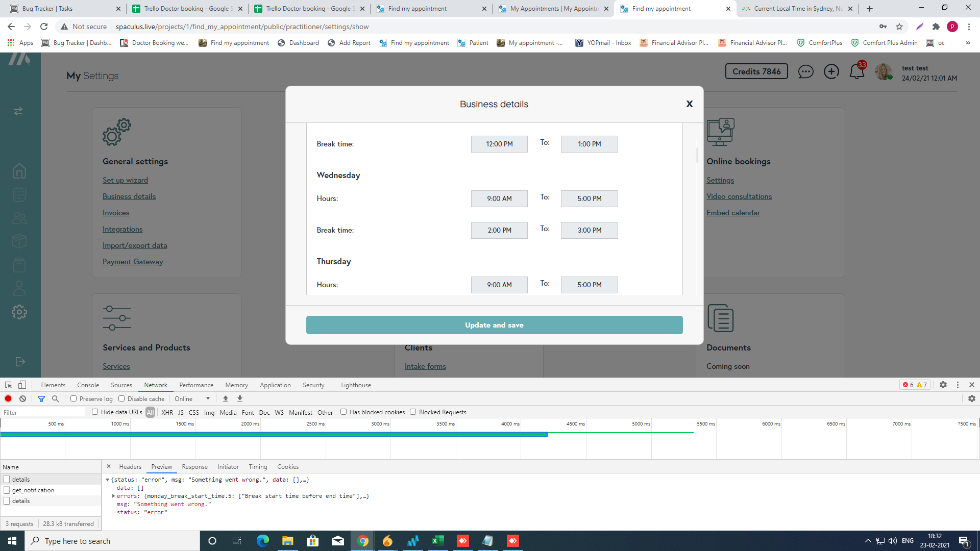Toggle the DevTools device toolbar icon

(x=22, y=385)
